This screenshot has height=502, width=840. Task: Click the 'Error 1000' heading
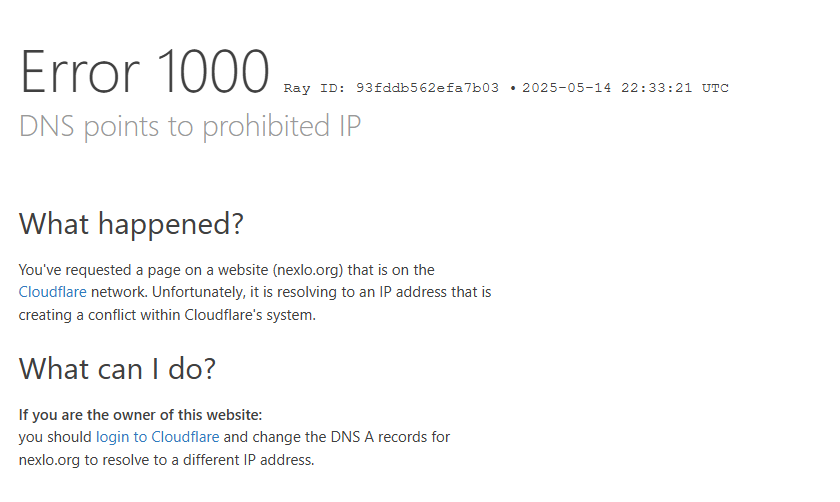click(x=144, y=72)
